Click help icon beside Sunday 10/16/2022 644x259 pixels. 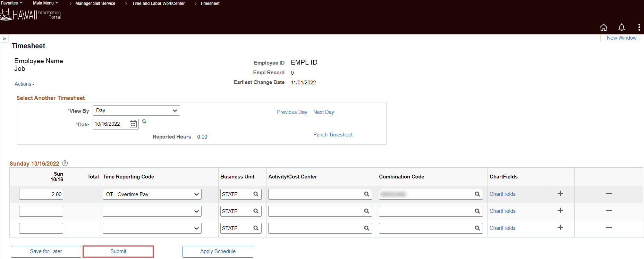coord(65,163)
